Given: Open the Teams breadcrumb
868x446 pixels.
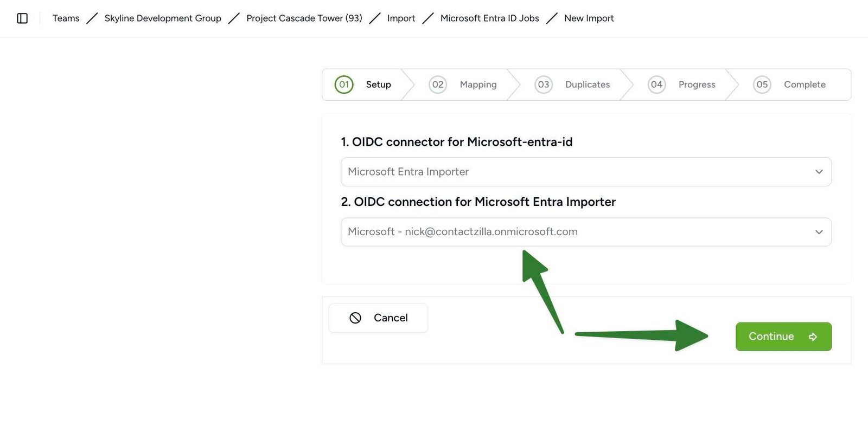Looking at the screenshot, I should [x=66, y=18].
